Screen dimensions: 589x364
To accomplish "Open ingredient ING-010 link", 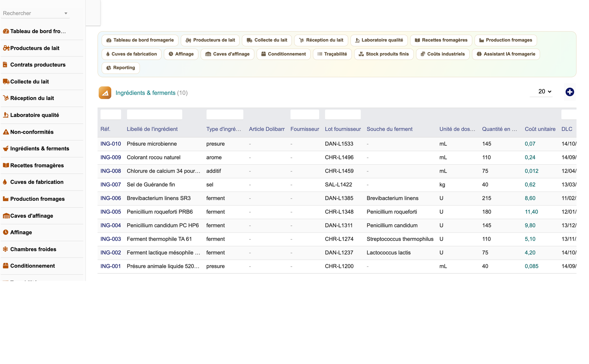I will pos(110,144).
